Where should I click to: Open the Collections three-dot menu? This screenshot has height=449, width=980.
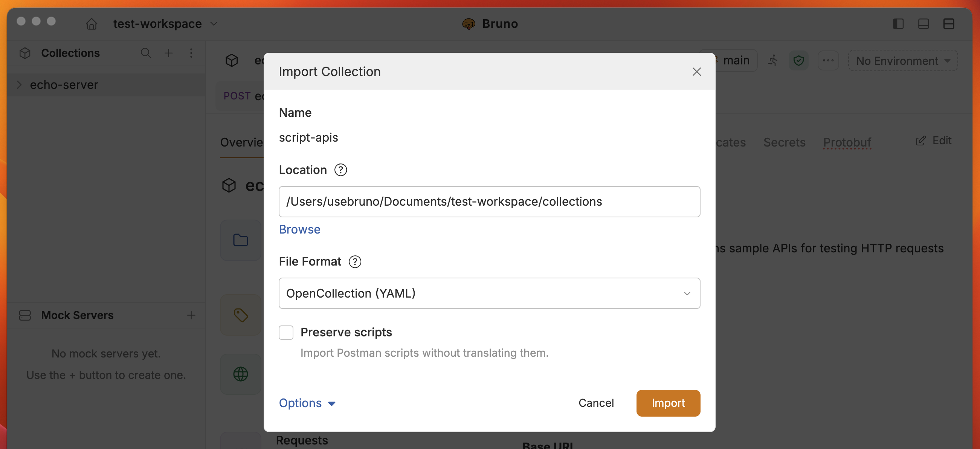pyautogui.click(x=191, y=53)
